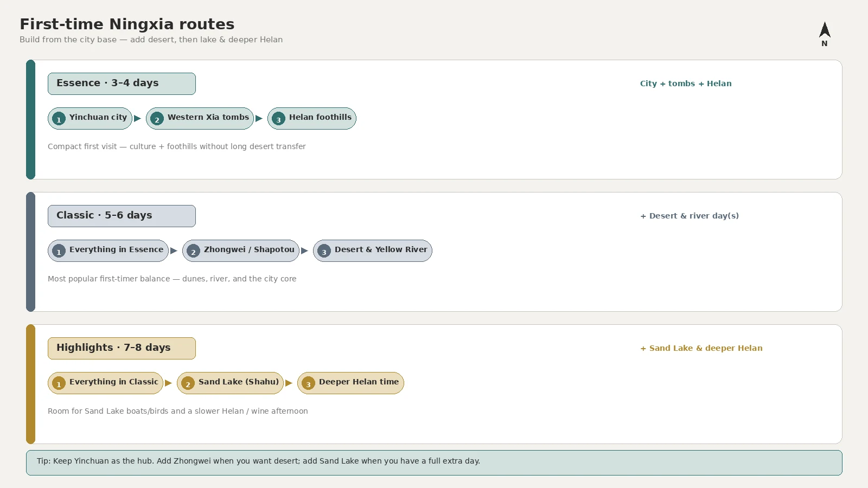868x488 pixels.
Task: Select the Highlights · 7-8 days header
Action: pos(122,348)
